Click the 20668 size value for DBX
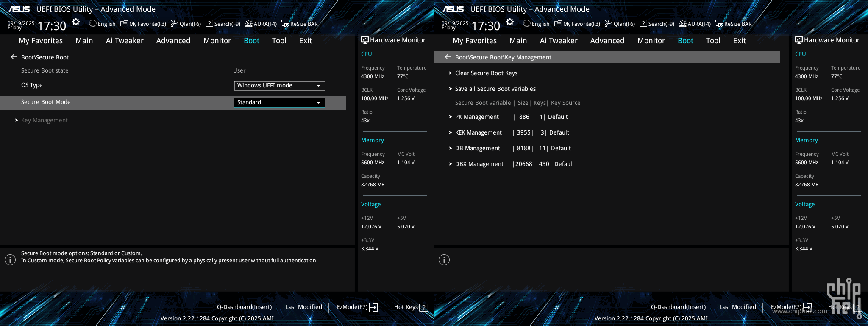 524,164
